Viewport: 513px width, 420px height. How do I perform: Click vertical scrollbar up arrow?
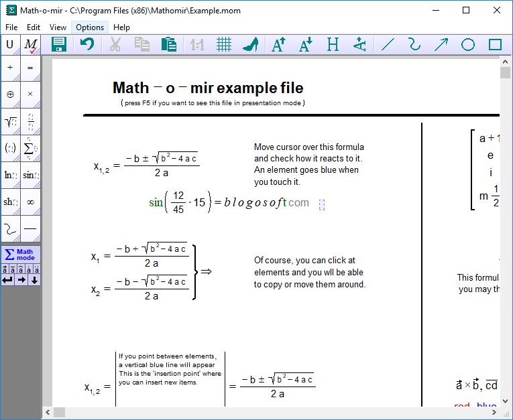[x=505, y=62]
